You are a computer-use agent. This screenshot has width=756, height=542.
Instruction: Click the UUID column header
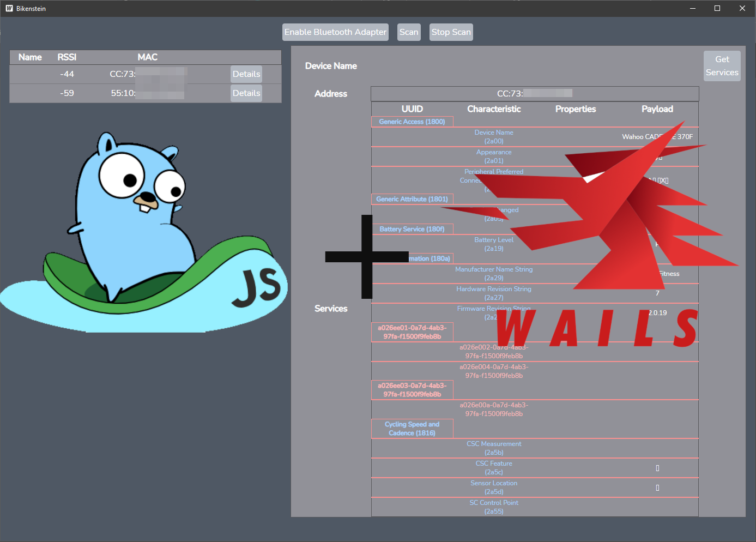pyautogui.click(x=412, y=109)
